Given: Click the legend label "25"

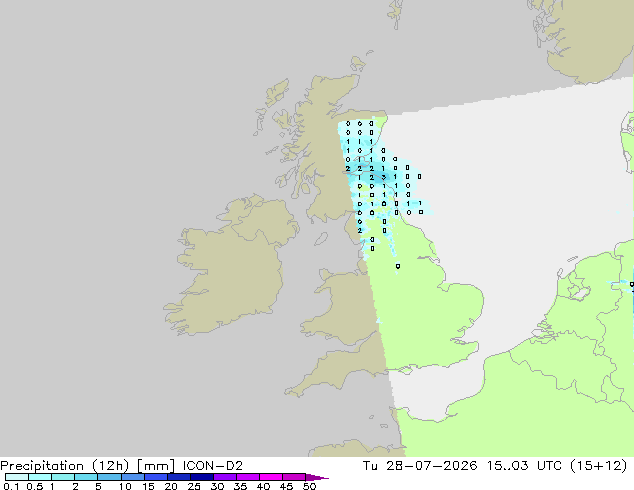Looking at the screenshot, I should [x=194, y=486].
